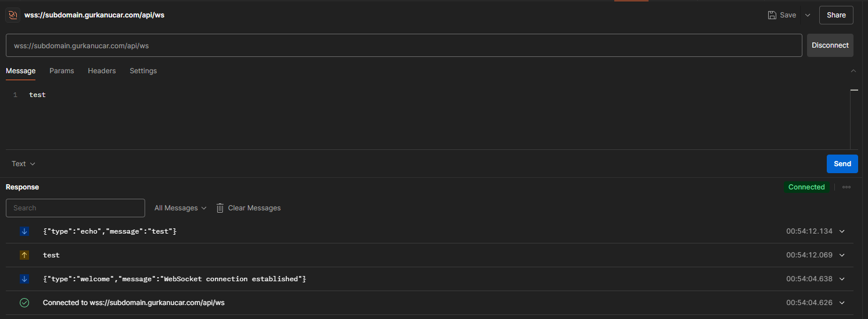Viewport: 868px width, 319px height.
Task: Click the blue Send button
Action: click(x=842, y=164)
